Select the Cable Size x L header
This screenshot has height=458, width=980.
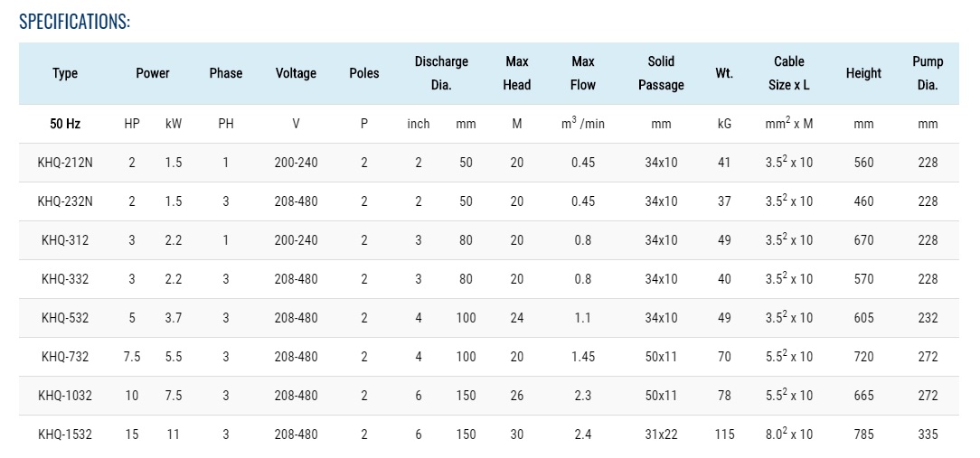(x=789, y=73)
